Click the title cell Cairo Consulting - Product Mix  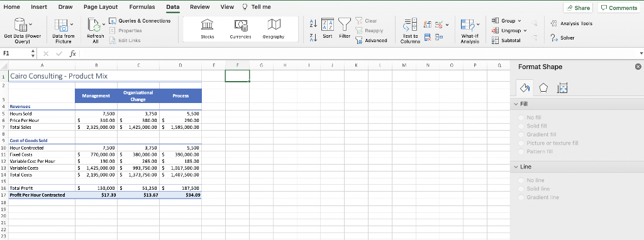58,76
